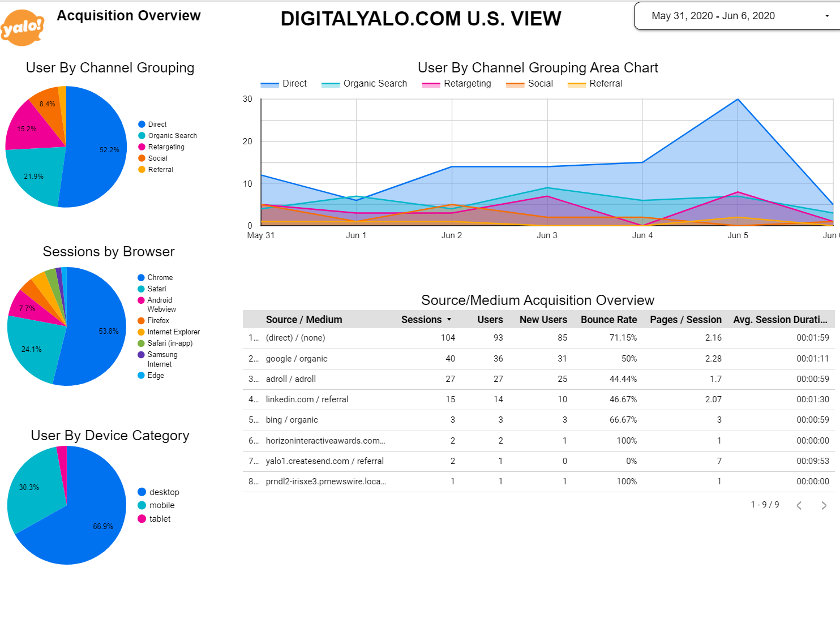Image resolution: width=840 pixels, height=632 pixels.
Task: Toggle Referral series in area chart legend
Action: (595, 84)
